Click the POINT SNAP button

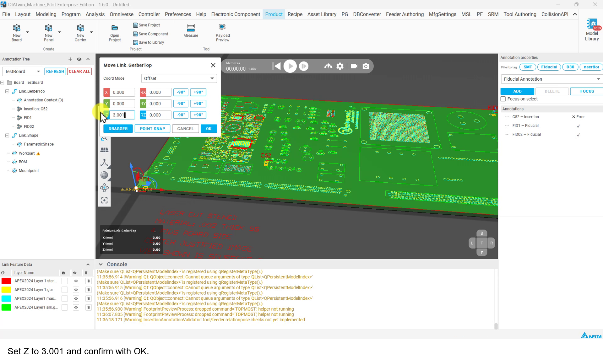point(152,129)
